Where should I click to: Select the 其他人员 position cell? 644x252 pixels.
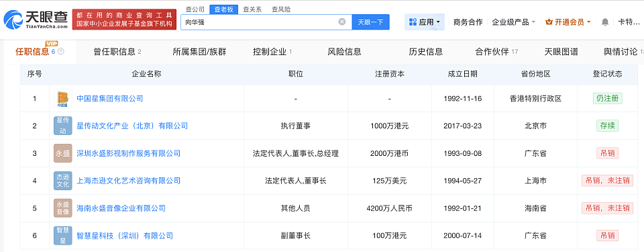point(296,208)
